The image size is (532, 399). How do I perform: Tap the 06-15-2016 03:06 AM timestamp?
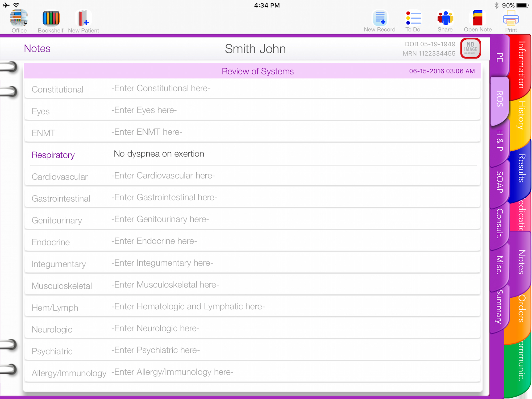pos(442,71)
